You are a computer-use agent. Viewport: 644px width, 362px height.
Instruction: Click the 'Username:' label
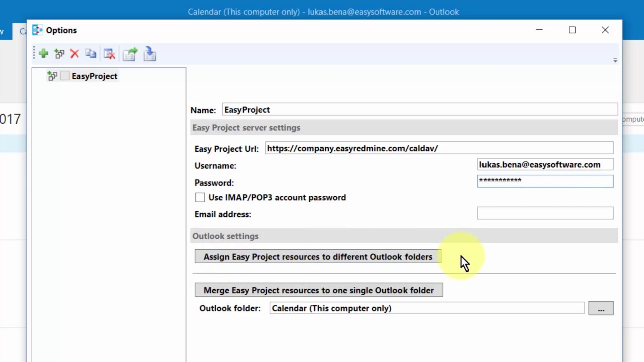215,166
